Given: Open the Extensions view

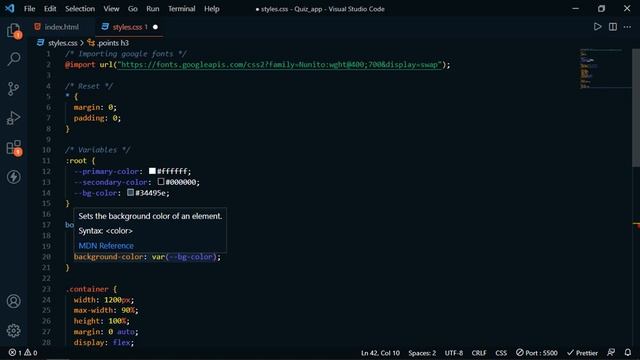Looking at the screenshot, I should click(13, 148).
